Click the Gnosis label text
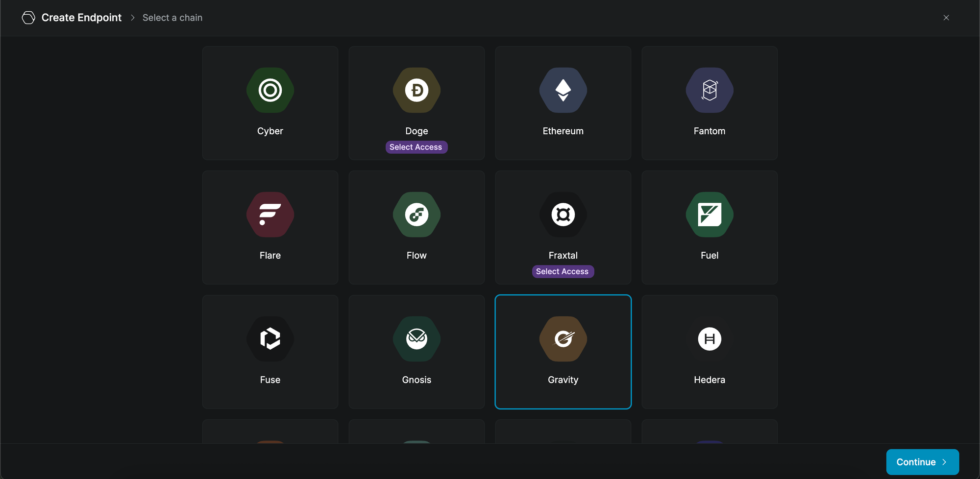 coord(416,380)
